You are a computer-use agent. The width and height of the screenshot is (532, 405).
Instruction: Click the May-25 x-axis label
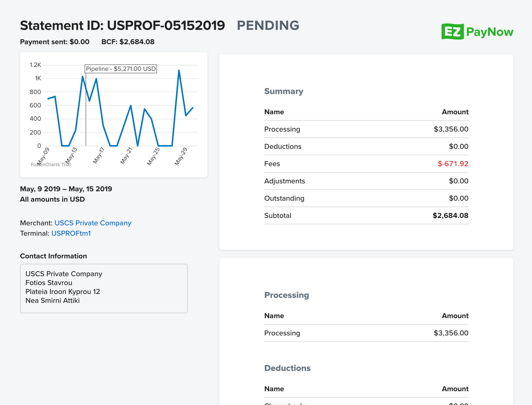[153, 156]
